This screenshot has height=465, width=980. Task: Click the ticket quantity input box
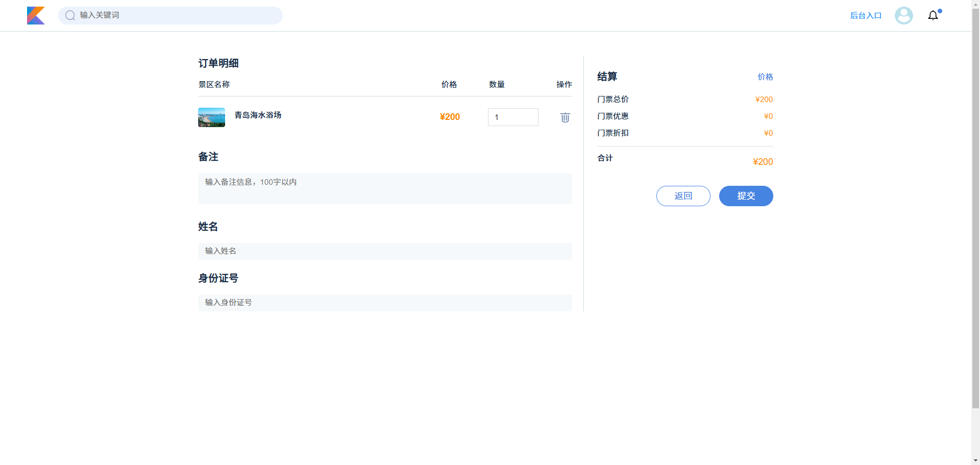point(513,117)
